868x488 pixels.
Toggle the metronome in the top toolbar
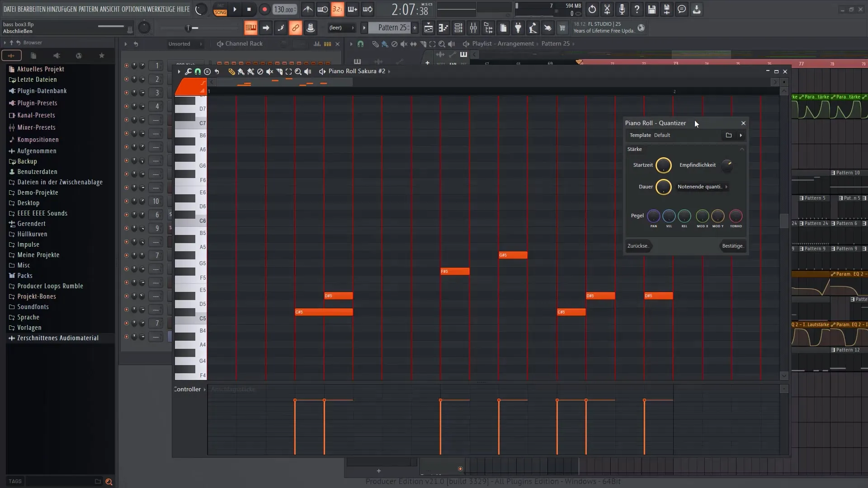[x=307, y=9]
